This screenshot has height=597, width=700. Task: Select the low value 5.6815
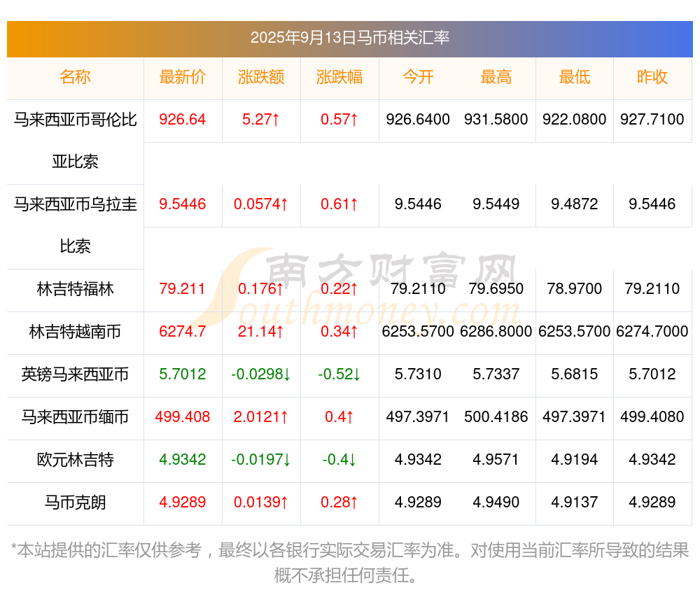point(575,374)
